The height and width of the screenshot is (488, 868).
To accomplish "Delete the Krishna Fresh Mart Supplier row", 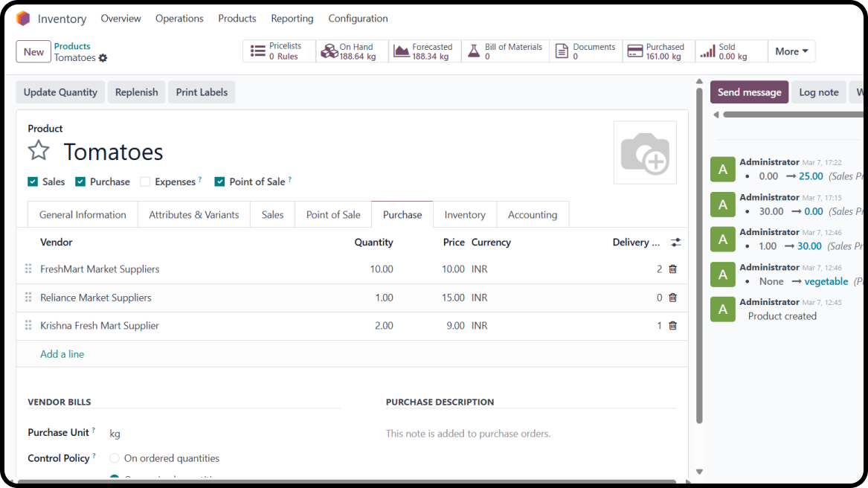I will [672, 326].
